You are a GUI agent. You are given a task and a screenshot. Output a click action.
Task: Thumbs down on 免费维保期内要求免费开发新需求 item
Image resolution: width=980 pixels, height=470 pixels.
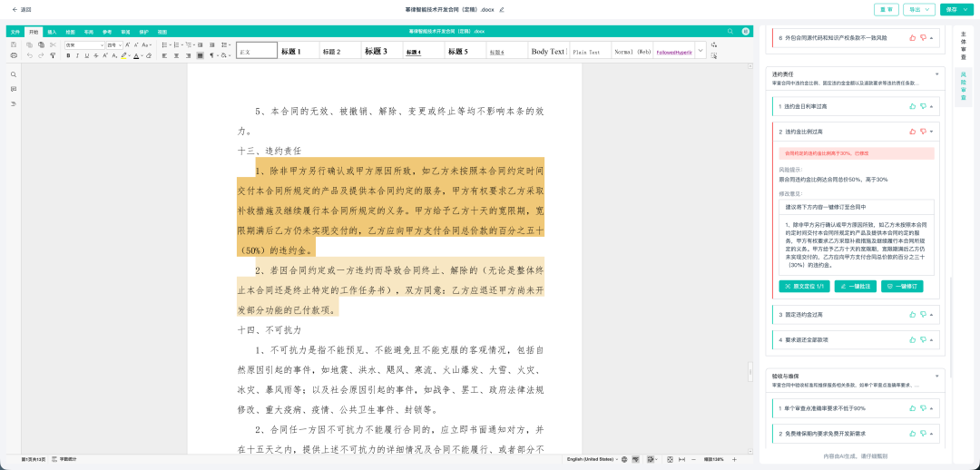point(923,433)
